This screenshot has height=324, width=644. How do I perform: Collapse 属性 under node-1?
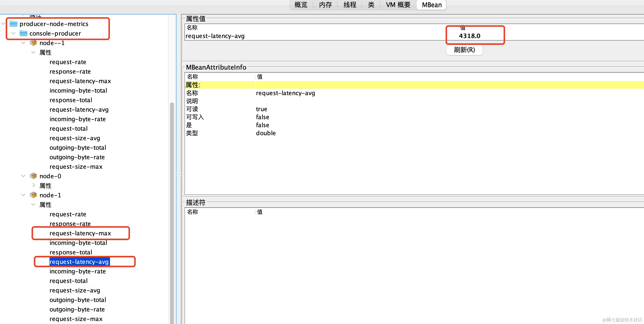point(33,205)
